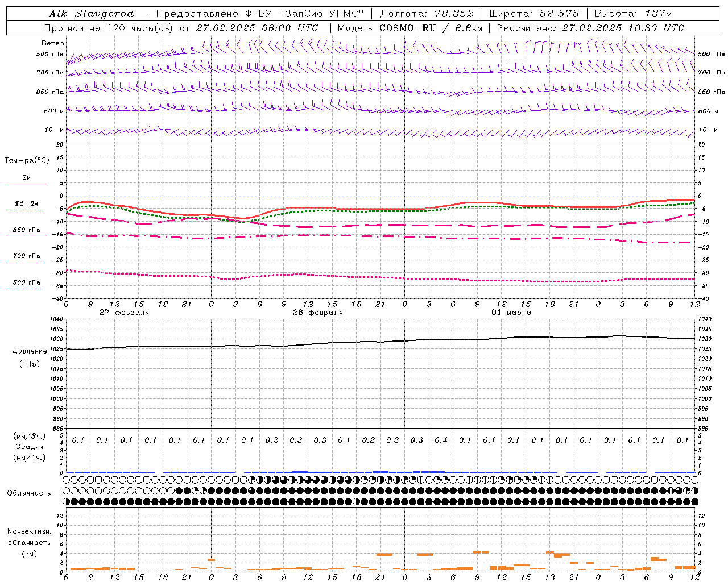
Task: Click the 'Давление' pressure panel label
Action: [30, 351]
